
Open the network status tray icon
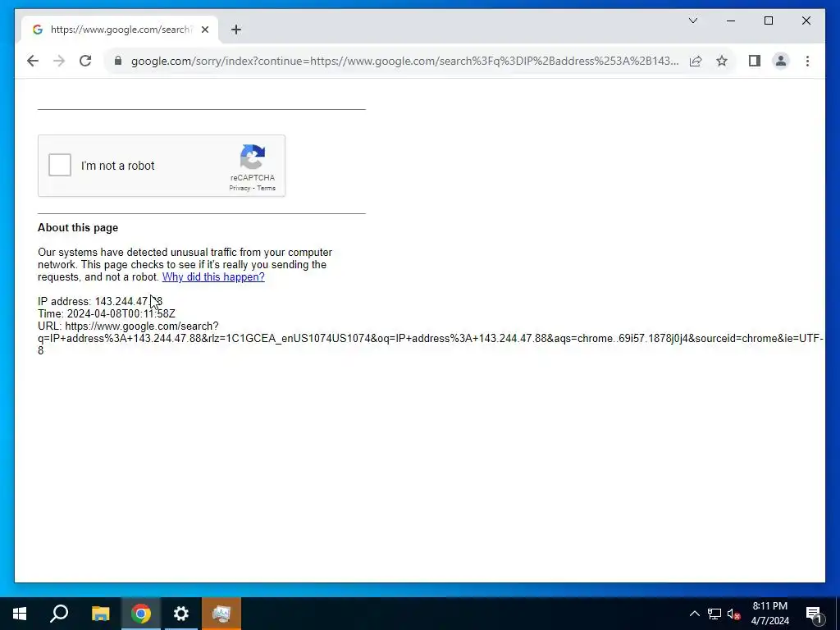pyautogui.click(x=714, y=614)
